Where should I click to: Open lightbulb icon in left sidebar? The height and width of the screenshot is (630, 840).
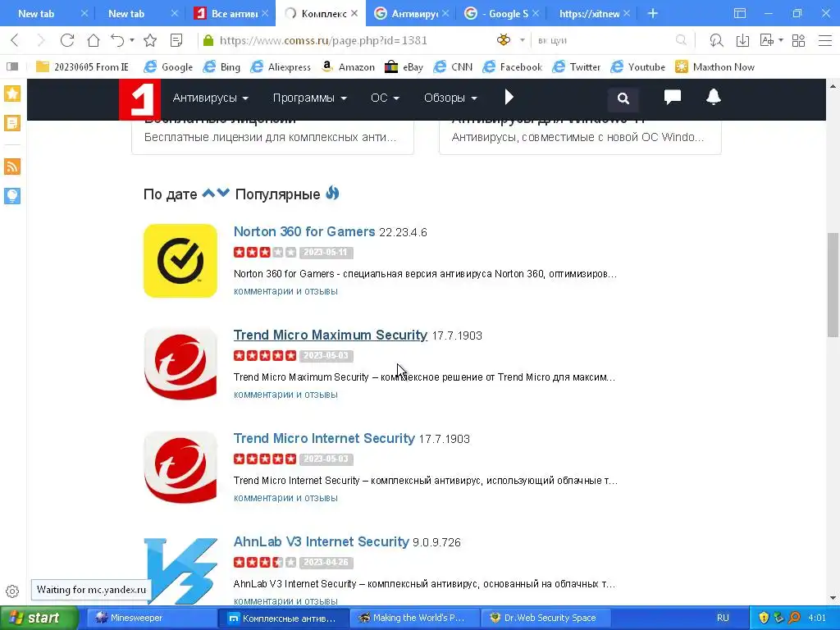point(12,196)
